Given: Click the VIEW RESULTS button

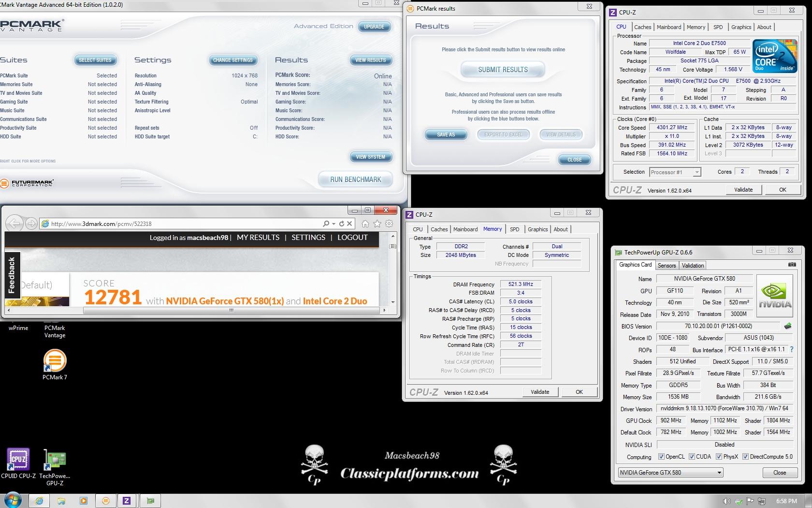Looking at the screenshot, I should click(x=371, y=60).
